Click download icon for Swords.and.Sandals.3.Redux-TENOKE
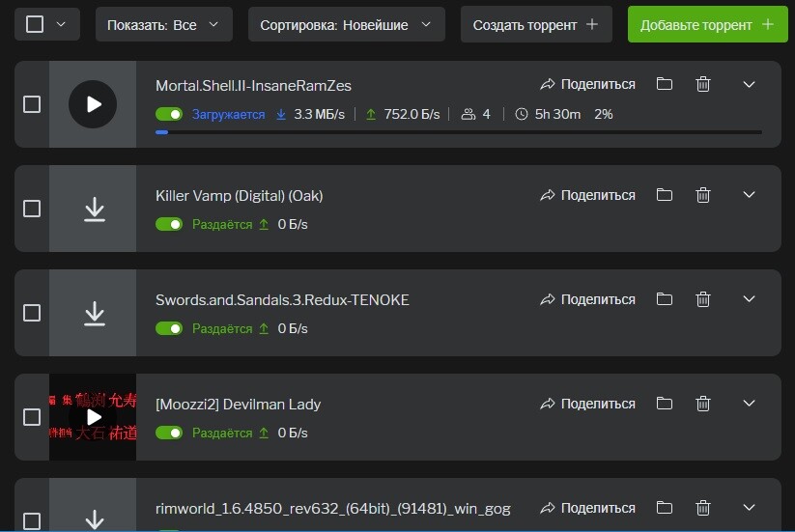The height and width of the screenshot is (532, 795). click(95, 313)
